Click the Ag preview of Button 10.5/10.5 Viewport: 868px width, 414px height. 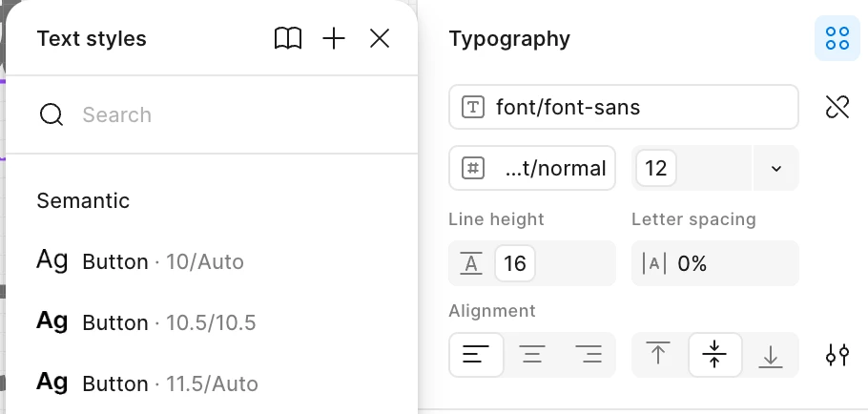tap(52, 321)
